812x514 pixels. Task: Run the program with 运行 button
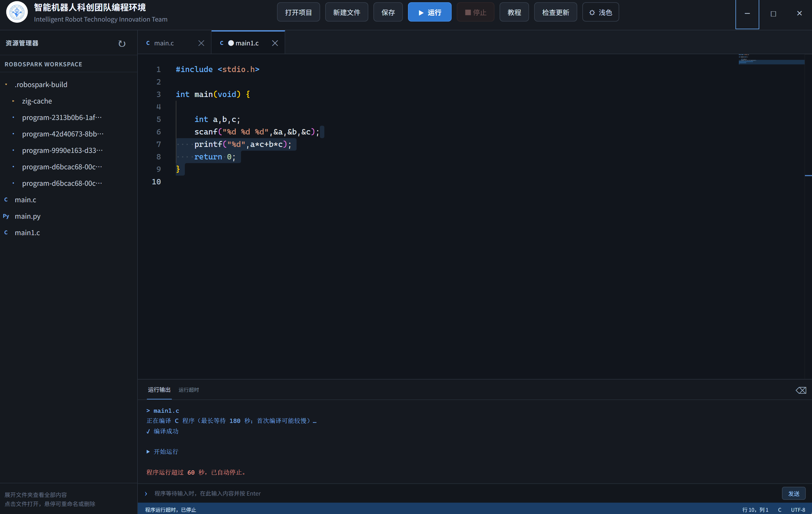[429, 12]
